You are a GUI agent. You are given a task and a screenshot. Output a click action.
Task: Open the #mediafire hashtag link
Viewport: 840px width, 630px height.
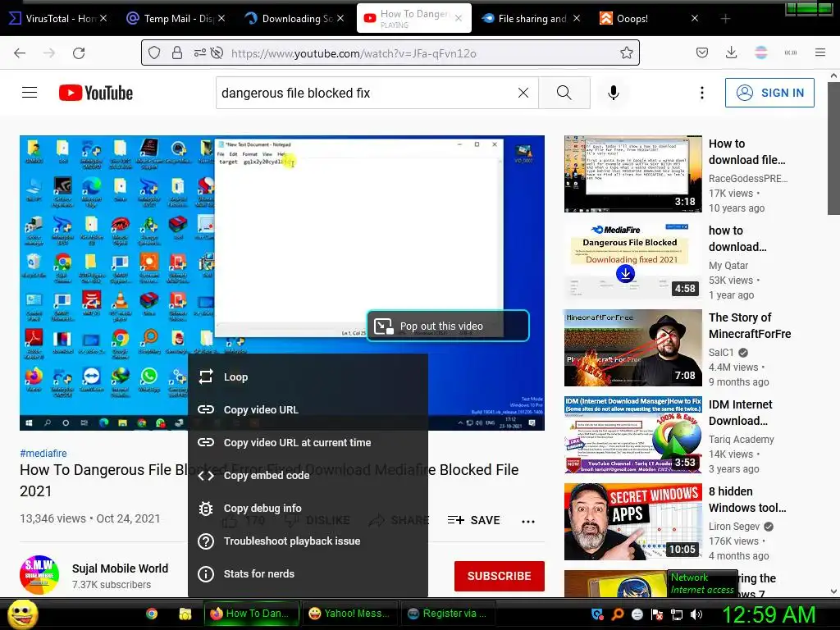tap(43, 453)
